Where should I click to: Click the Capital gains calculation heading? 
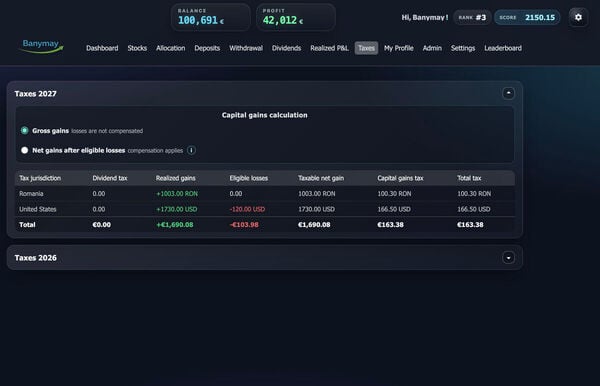click(x=264, y=115)
